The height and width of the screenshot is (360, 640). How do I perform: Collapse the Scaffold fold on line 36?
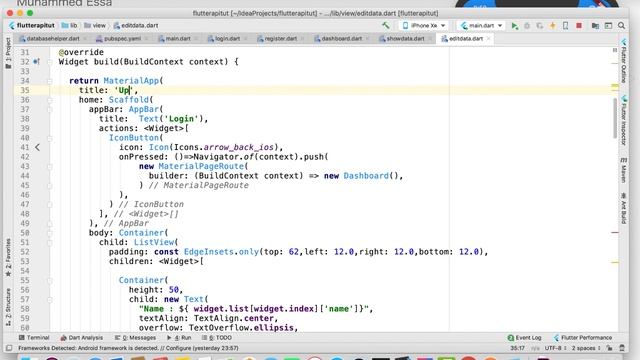coord(50,100)
